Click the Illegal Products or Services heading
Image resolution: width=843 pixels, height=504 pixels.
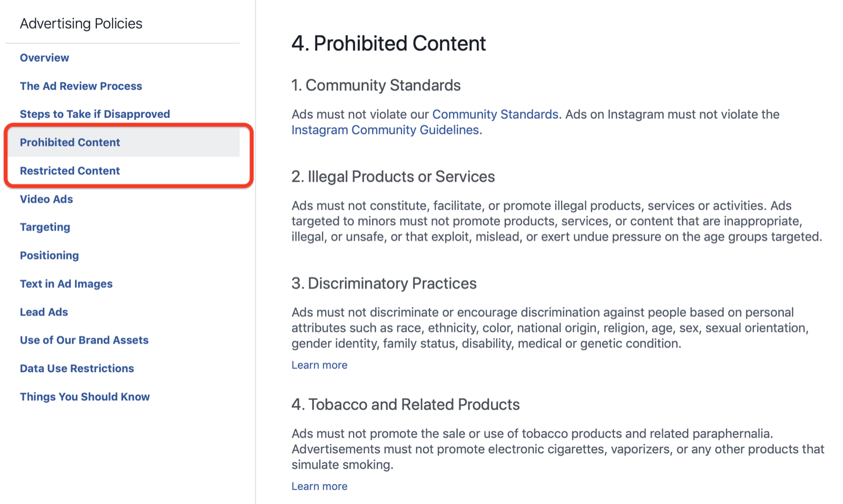coord(393,176)
